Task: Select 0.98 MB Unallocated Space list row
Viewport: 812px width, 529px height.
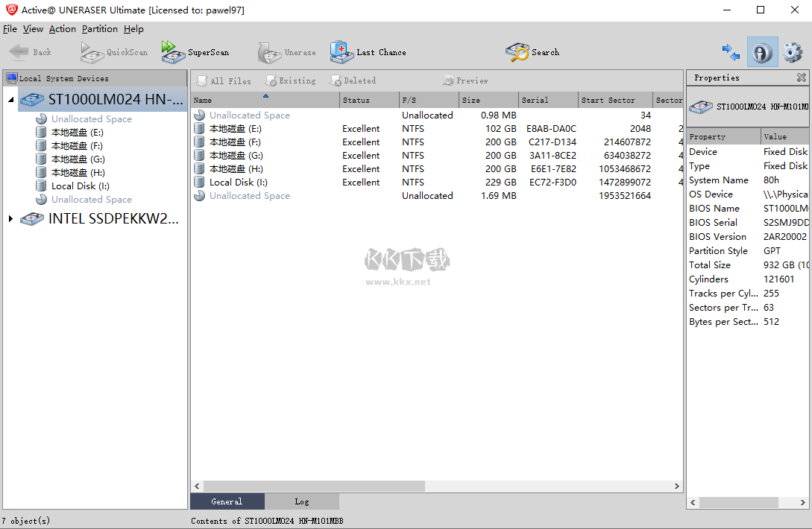Action: (437, 115)
